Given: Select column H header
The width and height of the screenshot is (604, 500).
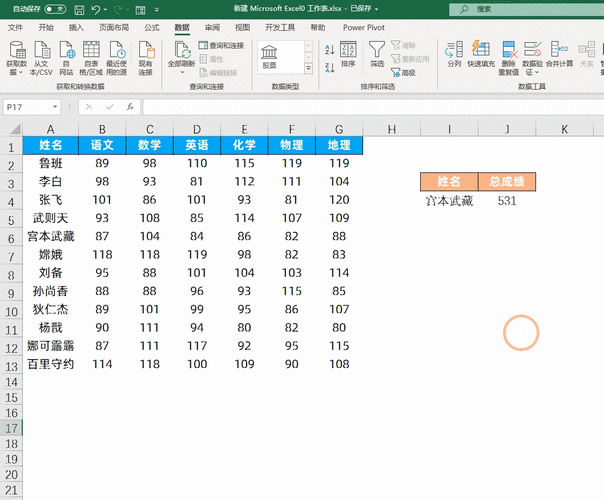Looking at the screenshot, I should tap(392, 129).
